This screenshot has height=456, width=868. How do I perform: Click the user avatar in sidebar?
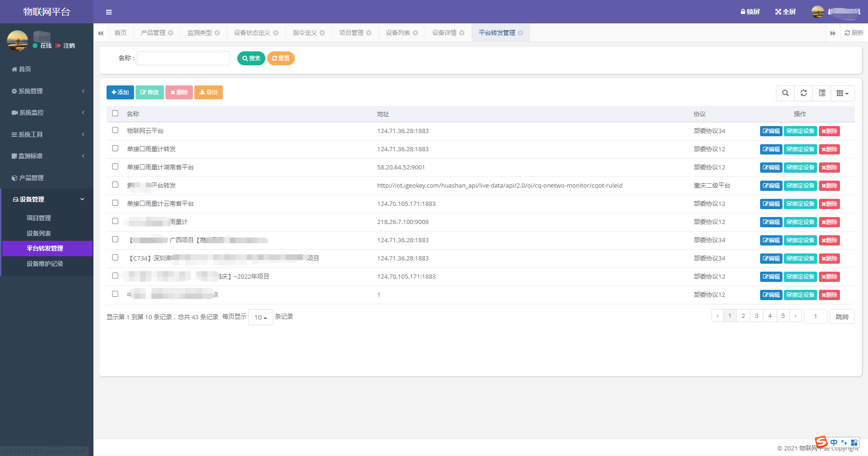coord(17,41)
